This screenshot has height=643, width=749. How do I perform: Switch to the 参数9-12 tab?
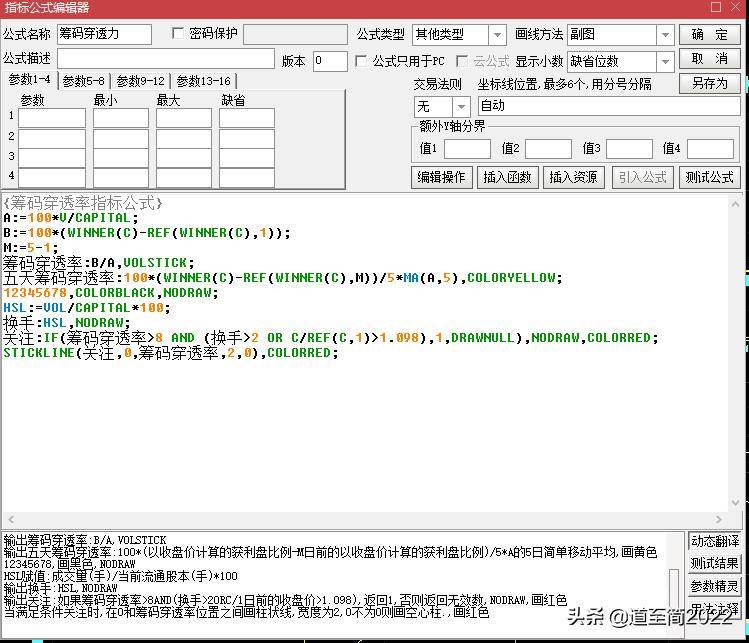[x=140, y=81]
